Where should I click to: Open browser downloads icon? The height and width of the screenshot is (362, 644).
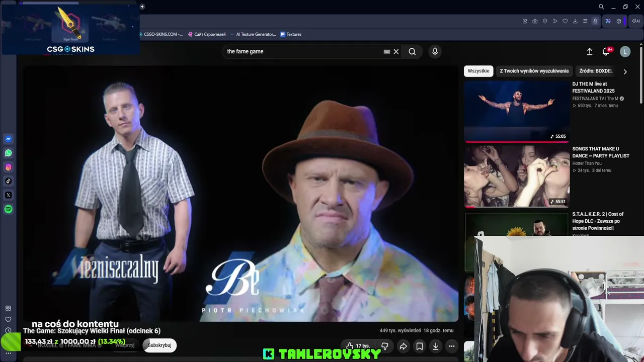coord(575,21)
